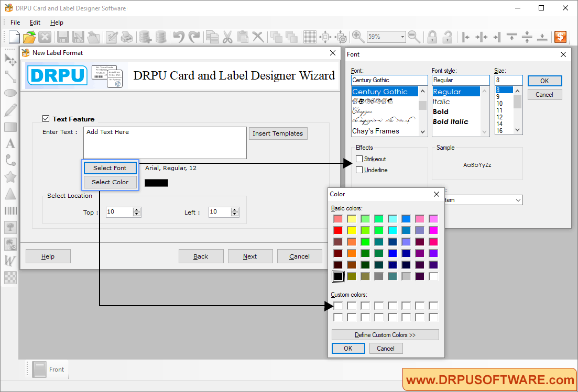
Task: Open the Script dropdown in Font dialog
Action: pyautogui.click(x=518, y=200)
